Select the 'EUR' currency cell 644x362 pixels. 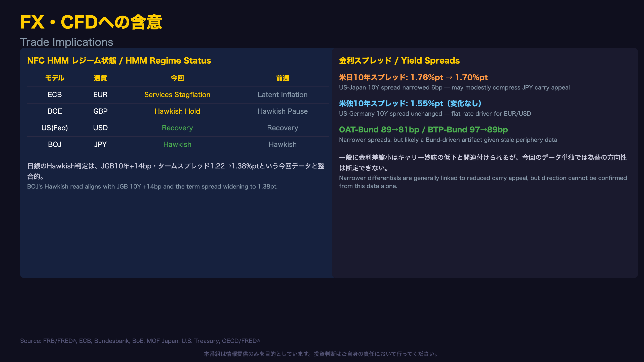(100, 95)
